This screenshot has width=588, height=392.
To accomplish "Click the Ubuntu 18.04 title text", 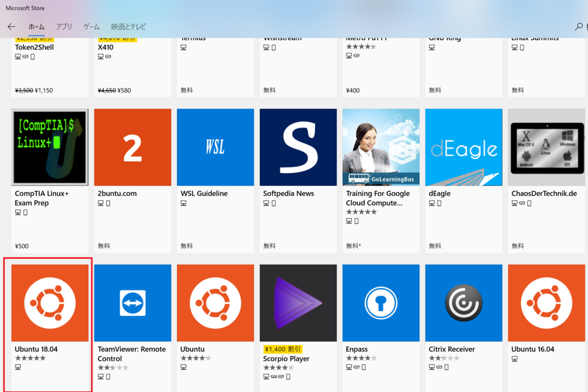I will (36, 349).
